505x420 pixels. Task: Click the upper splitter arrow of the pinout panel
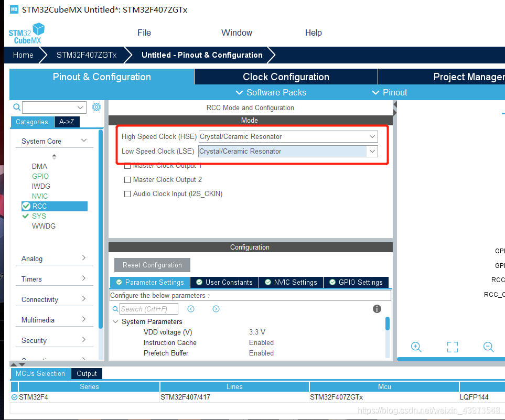point(395,104)
